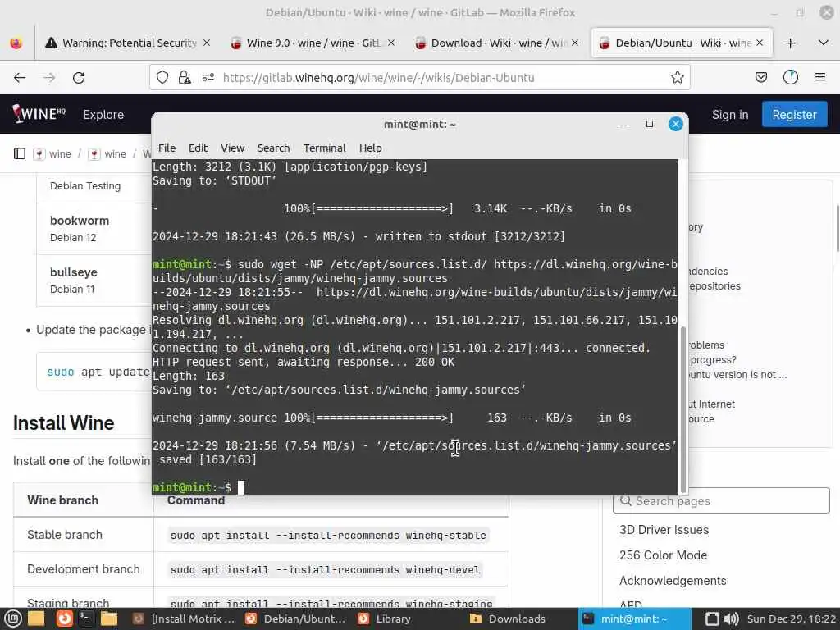Open the tracking protection shield icon
This screenshot has height=630, width=840.
coord(162,78)
